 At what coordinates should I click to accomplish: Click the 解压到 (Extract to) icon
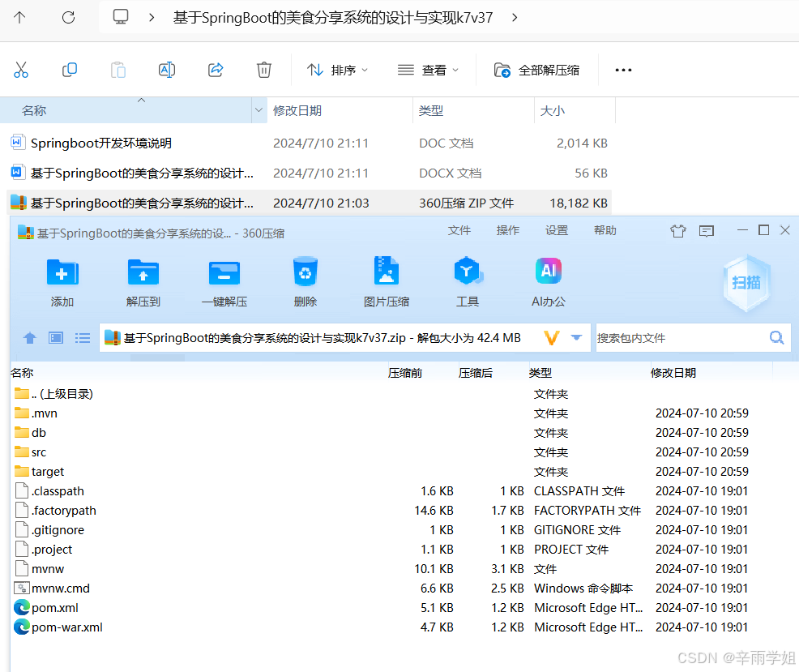(x=143, y=272)
